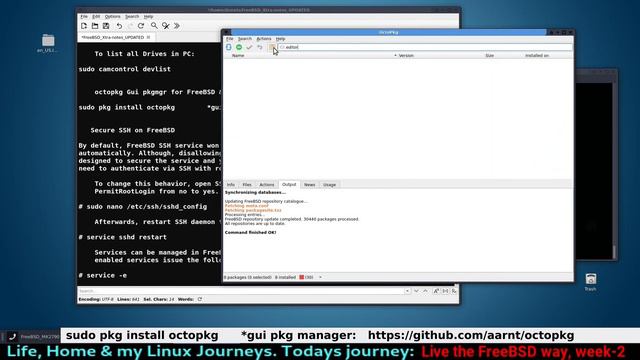Close the FreeBSD_Xtra-notes_UPDATED tab

pyautogui.click(x=149, y=37)
